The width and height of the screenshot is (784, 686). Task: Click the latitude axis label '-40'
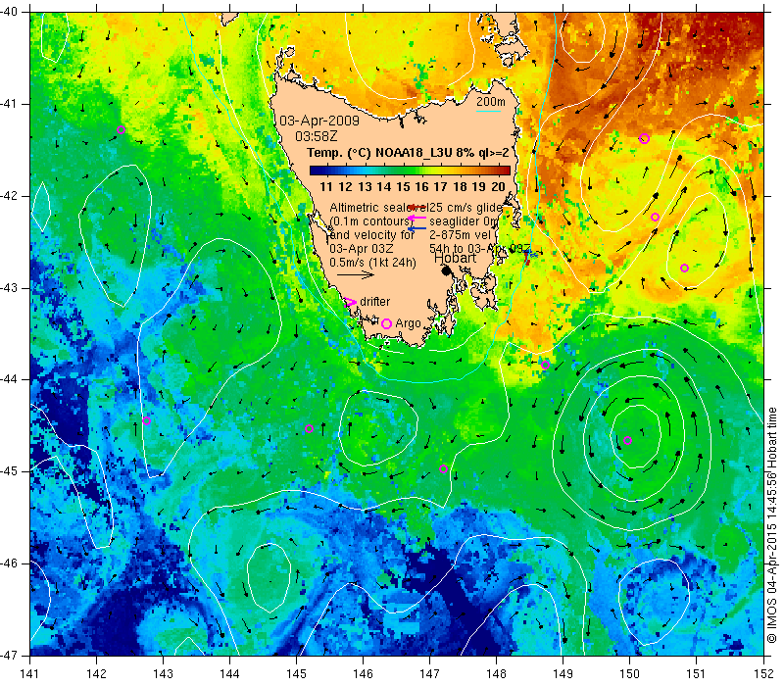click(x=10, y=12)
